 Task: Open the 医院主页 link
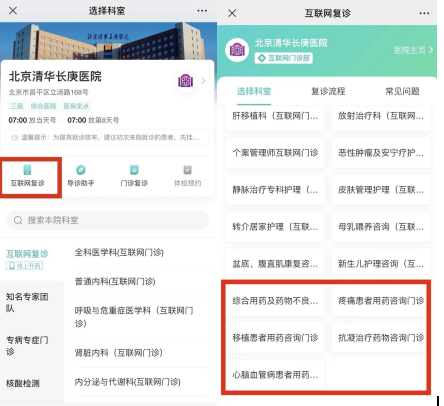tap(413, 50)
